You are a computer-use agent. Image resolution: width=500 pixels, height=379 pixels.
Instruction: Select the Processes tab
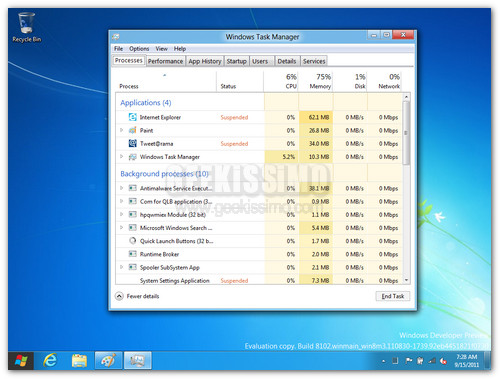128,60
